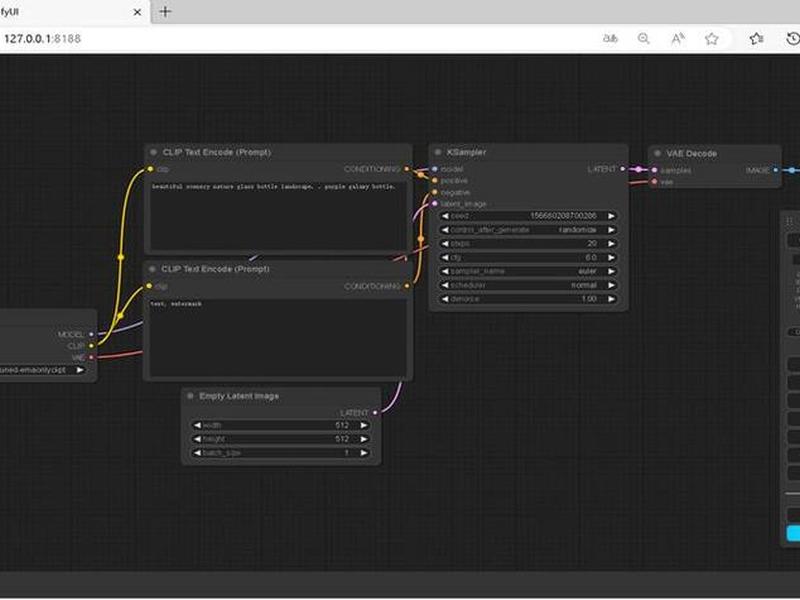800x600 pixels.
Task: Open the browser history icon
Action: (x=793, y=38)
